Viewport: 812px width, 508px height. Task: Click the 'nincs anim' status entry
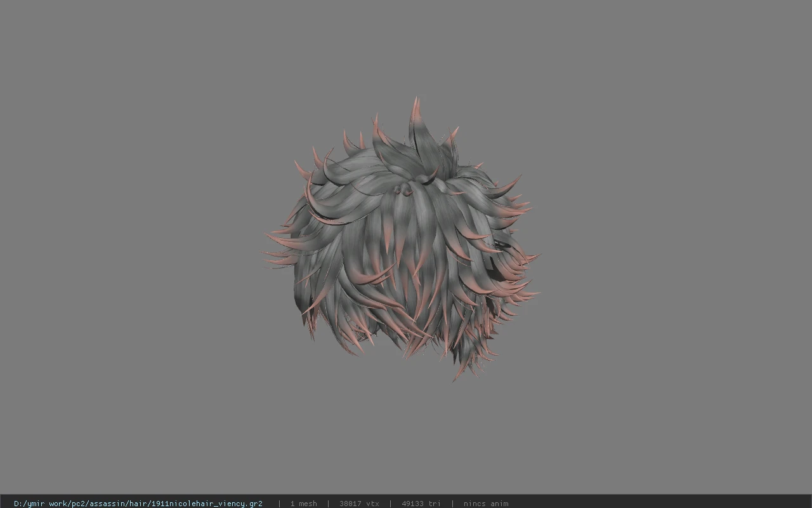[485, 504]
